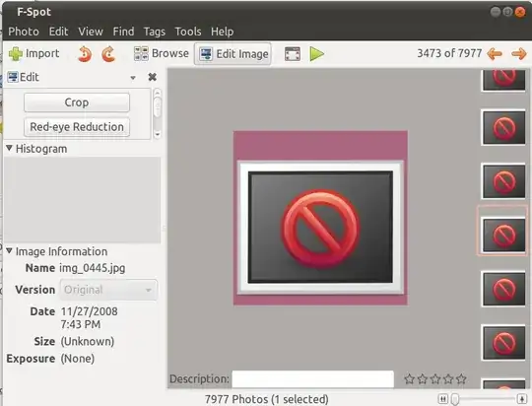The height and width of the screenshot is (406, 532).
Task: Click the zoom slider handle
Action: pyautogui.click(x=455, y=399)
